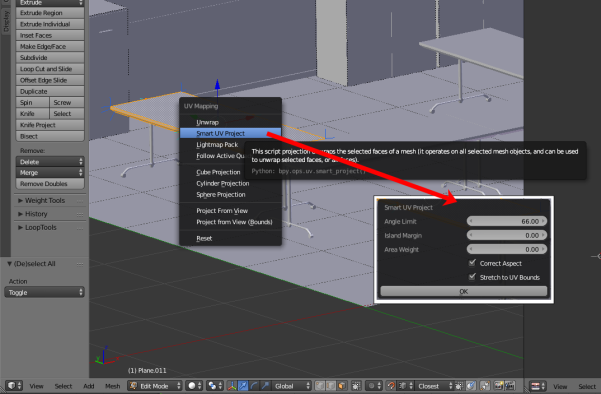The image size is (601, 394).
Task: Click the Duplicate button
Action: 50,91
